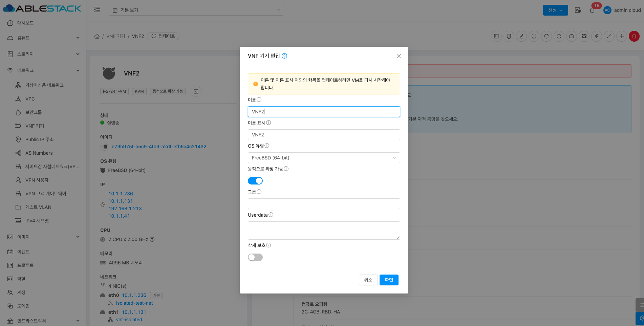Expand the 생성 dropdown button
The width and height of the screenshot is (644, 326).
[x=555, y=10]
